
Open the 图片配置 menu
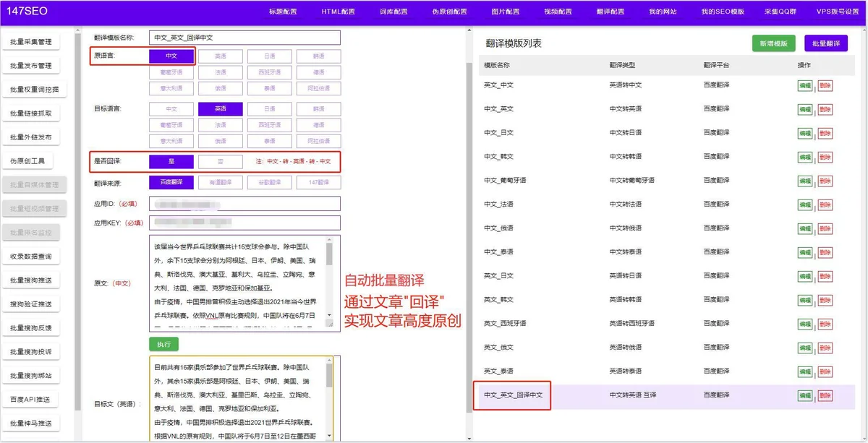tap(506, 12)
